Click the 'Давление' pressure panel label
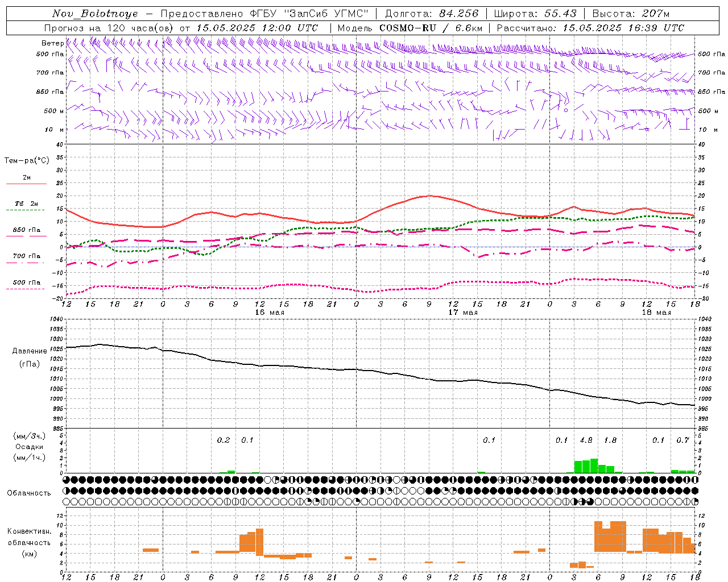 (30, 351)
